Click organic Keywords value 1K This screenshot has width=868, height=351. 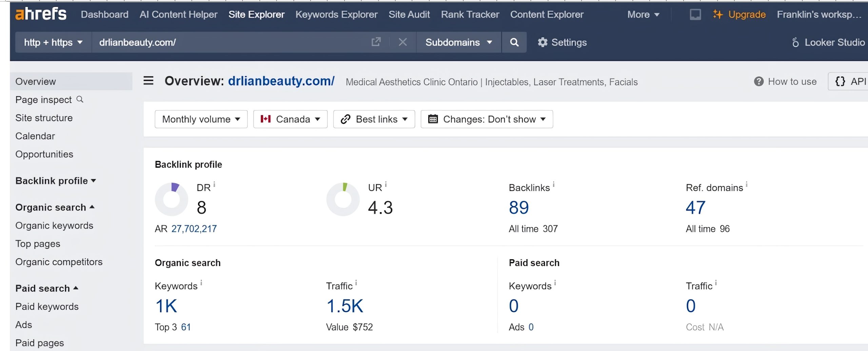coord(166,306)
